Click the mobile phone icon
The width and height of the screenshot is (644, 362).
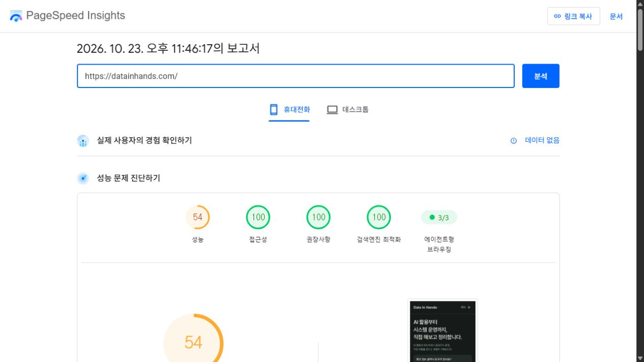point(274,109)
